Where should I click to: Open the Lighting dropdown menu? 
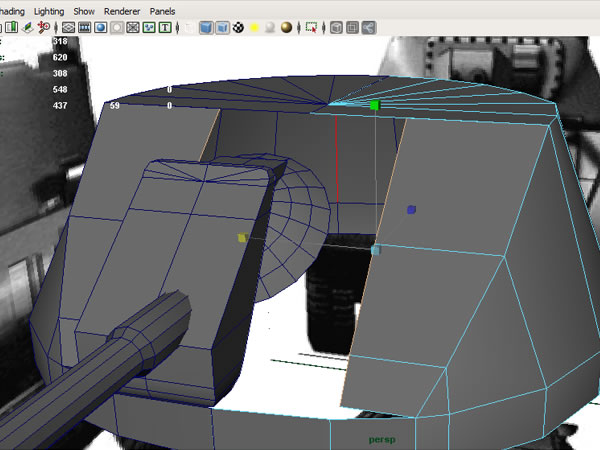47,9
